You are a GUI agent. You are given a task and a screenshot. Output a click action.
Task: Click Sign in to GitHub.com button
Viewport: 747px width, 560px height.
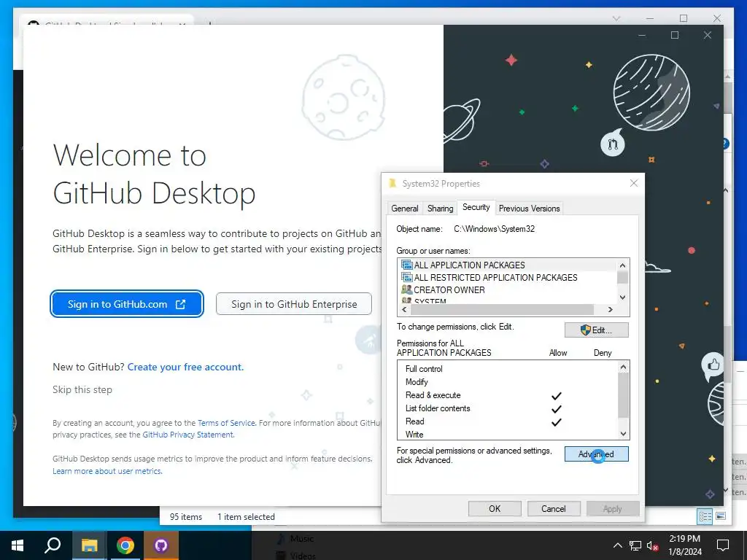[x=127, y=304]
